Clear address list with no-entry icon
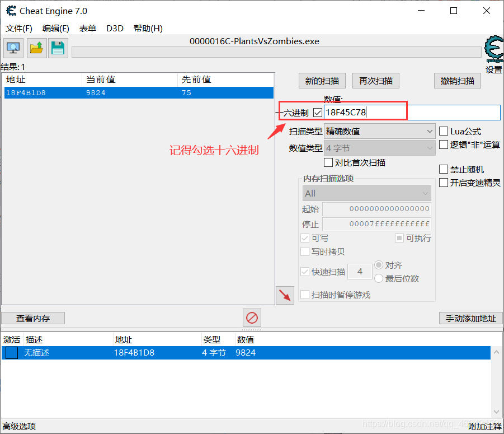The width and height of the screenshot is (504, 434). pyautogui.click(x=252, y=318)
